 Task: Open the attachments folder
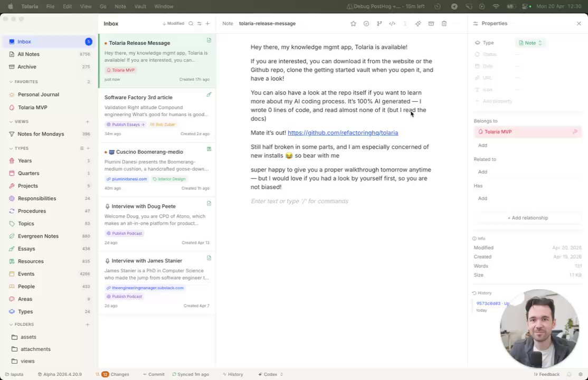(49, 349)
